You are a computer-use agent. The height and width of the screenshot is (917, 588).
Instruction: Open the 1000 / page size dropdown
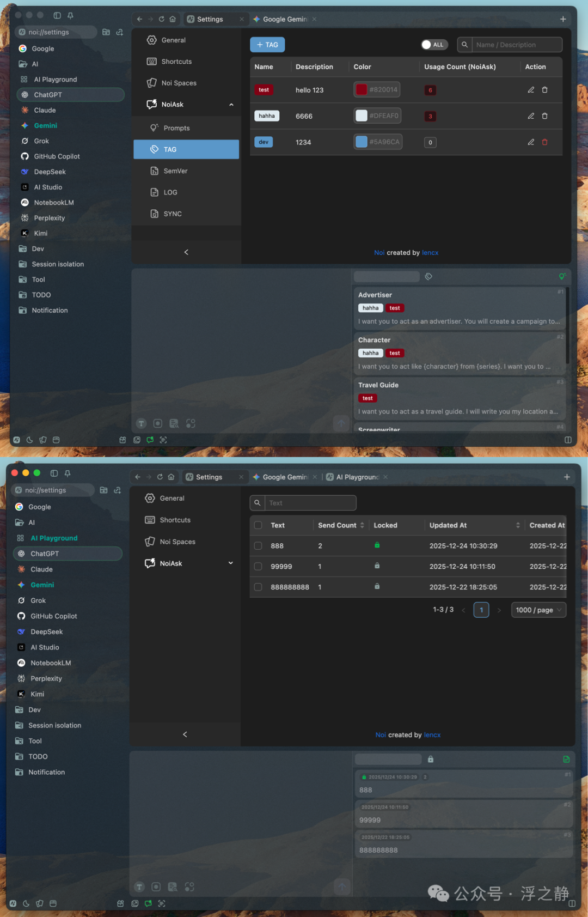click(538, 610)
